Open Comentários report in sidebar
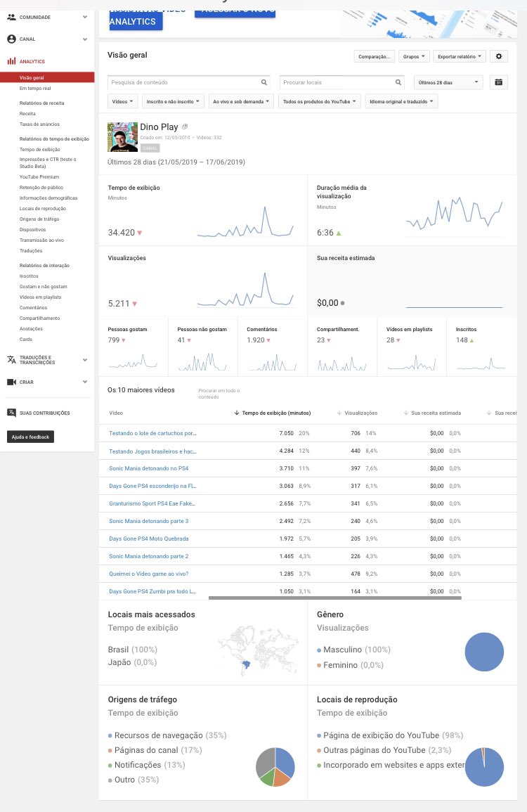 tap(33, 308)
